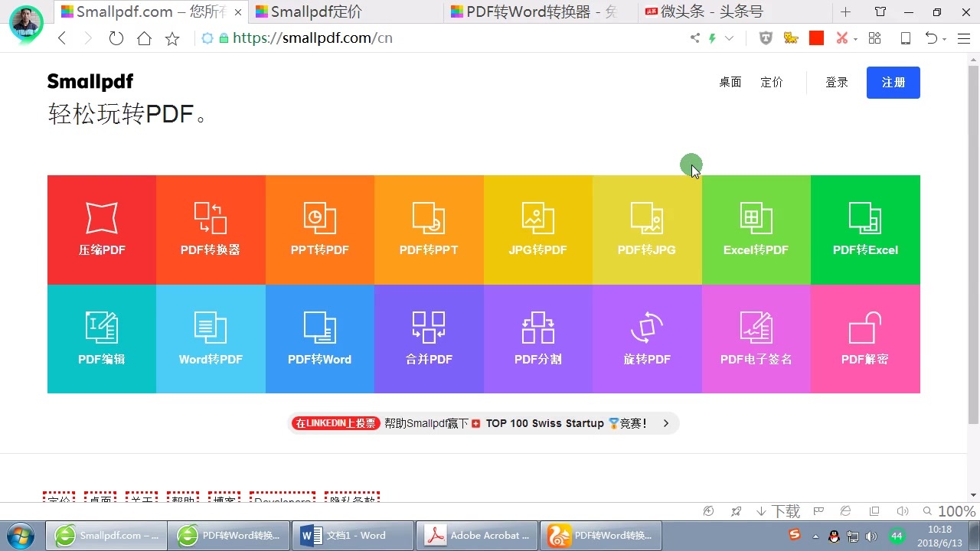This screenshot has height=551, width=980.
Task: Click the 桌面 navigation link
Action: click(x=730, y=83)
